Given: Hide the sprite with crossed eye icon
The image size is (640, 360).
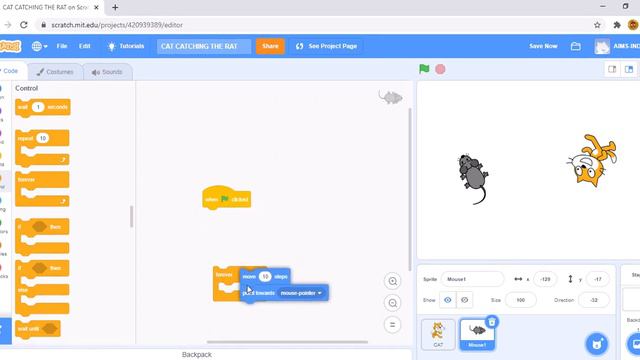Looking at the screenshot, I should click(x=464, y=300).
